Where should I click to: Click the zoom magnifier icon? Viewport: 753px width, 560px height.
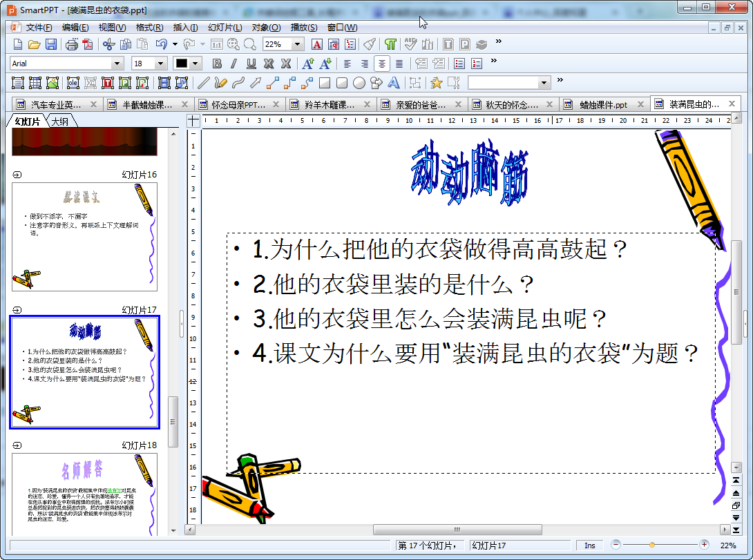249,45
